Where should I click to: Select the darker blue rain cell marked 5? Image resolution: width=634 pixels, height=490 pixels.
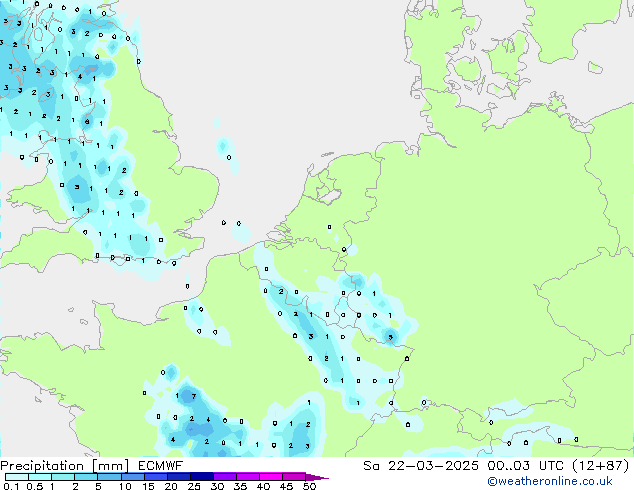click(390, 337)
